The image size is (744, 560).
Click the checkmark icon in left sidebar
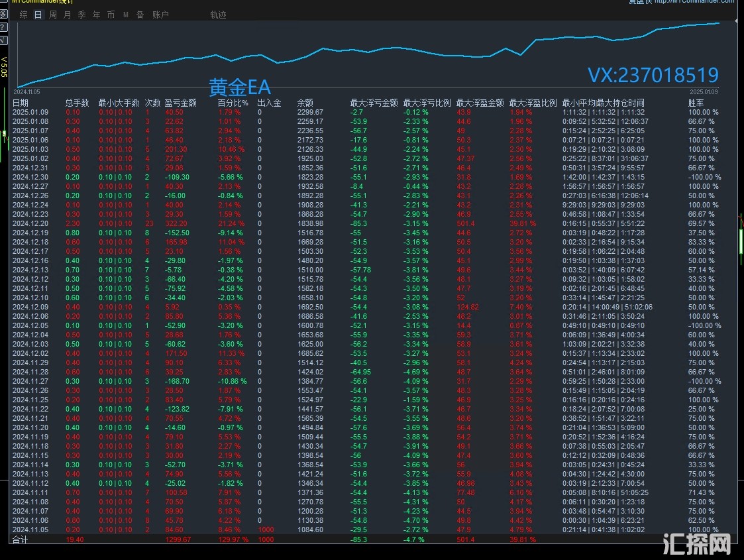tap(3, 40)
